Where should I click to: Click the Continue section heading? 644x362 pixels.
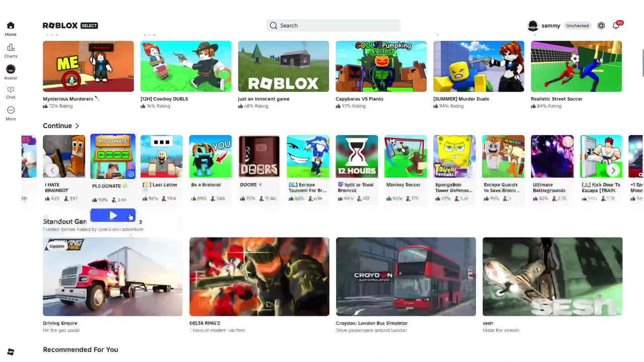(57, 126)
